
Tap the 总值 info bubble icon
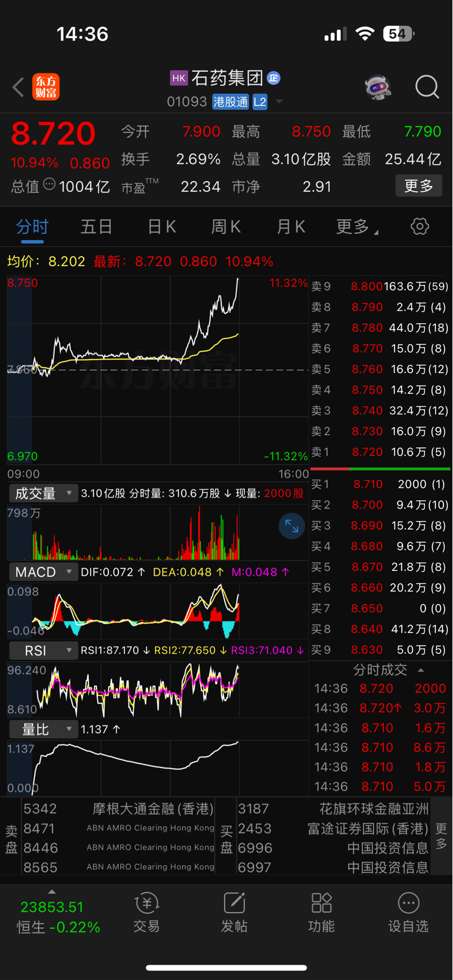(x=49, y=184)
